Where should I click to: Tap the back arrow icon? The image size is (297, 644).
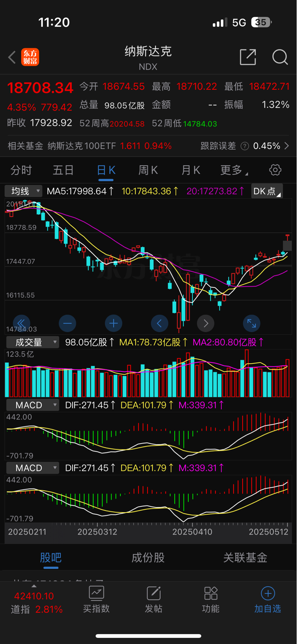[12, 57]
